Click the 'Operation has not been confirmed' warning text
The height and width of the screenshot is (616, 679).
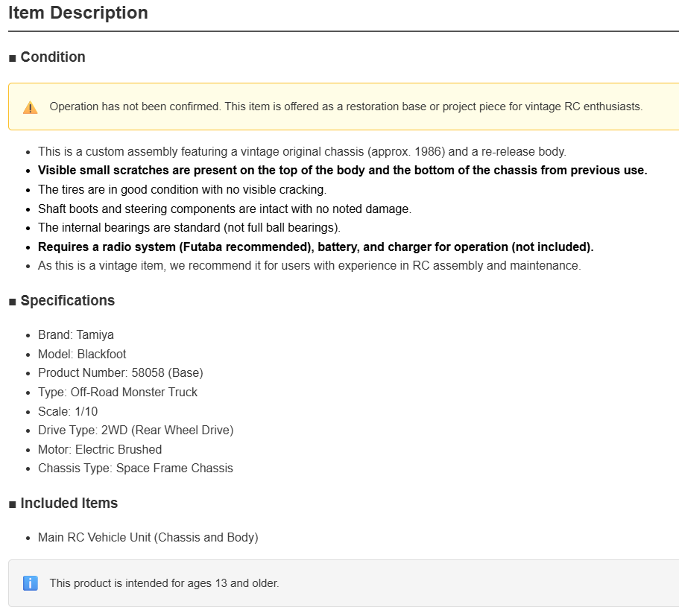coord(346,107)
